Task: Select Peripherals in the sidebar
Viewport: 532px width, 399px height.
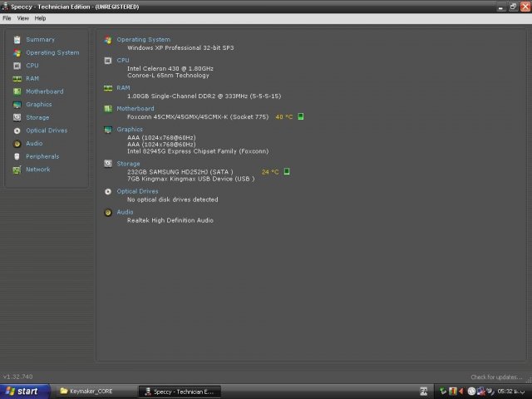Action: coord(42,156)
